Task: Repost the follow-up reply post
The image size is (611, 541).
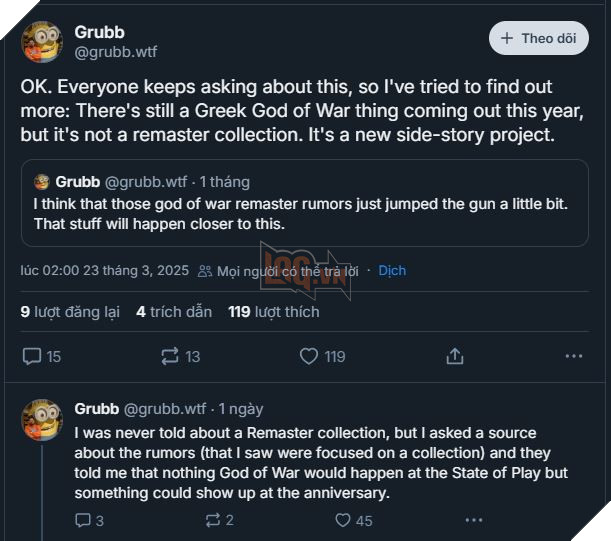Action: [212, 520]
